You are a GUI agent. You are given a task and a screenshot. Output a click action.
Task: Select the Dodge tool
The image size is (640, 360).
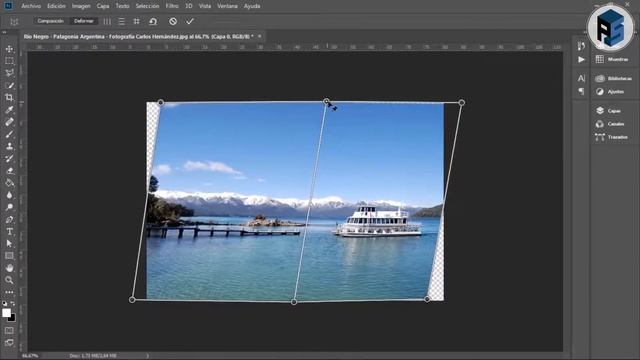point(9,207)
